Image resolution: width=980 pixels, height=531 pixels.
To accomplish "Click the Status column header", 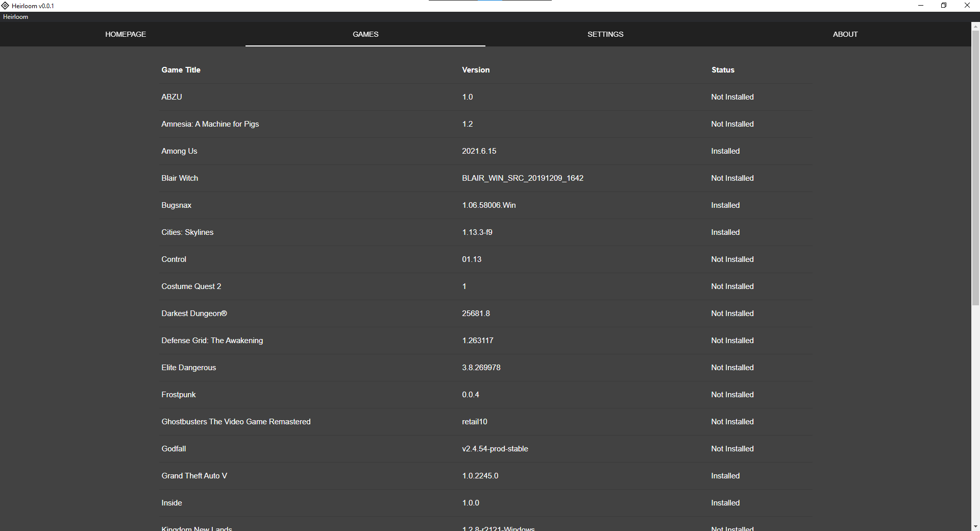I will pyautogui.click(x=723, y=70).
